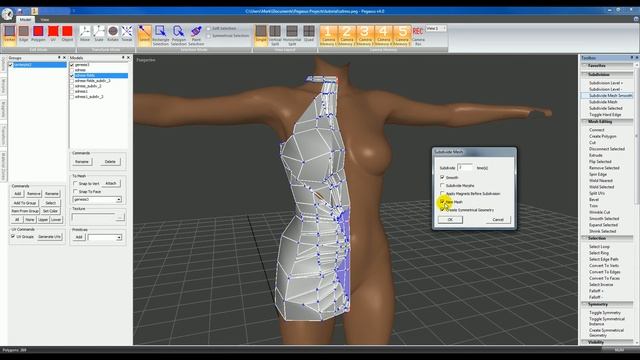This screenshot has width=640, height=360.
Task: Recall Camera Memory 1
Action: point(328,35)
